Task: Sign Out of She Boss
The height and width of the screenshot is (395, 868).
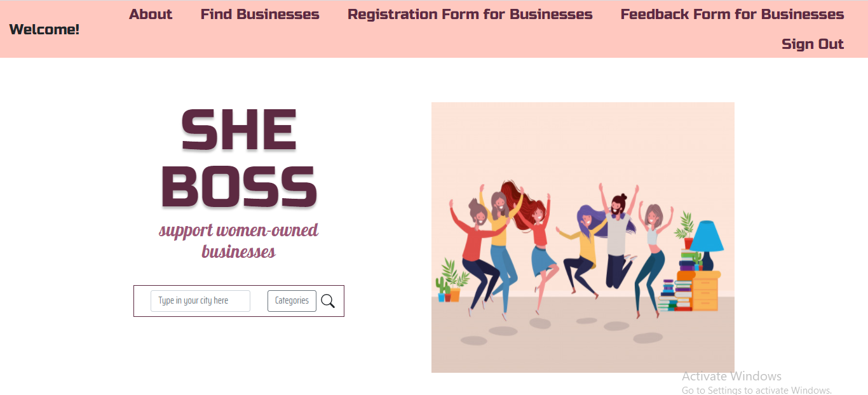Action: point(813,44)
